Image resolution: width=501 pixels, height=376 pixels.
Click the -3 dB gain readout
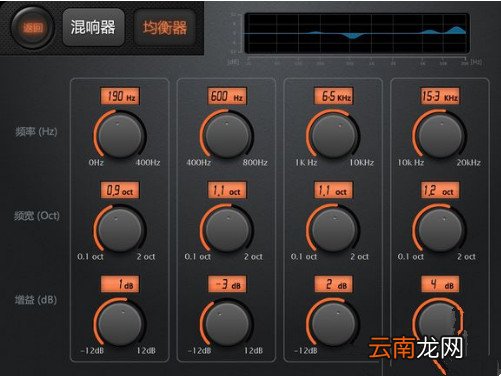tap(227, 284)
